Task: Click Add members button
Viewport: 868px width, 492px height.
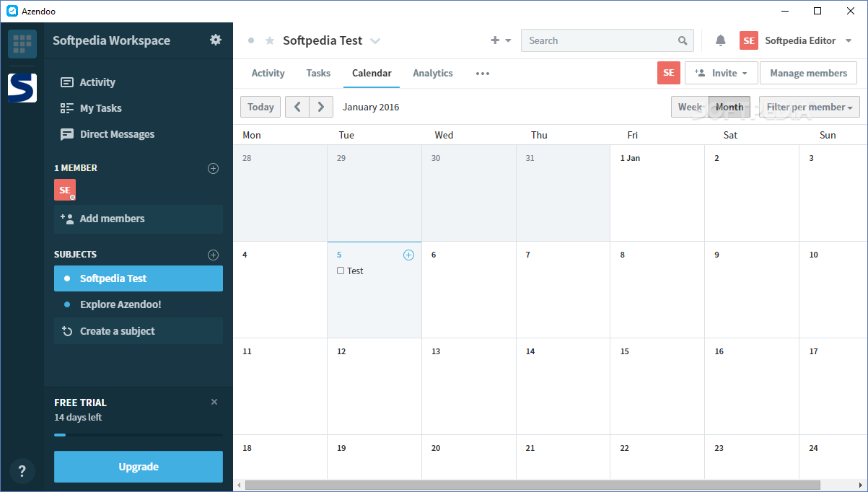Action: pyautogui.click(x=139, y=219)
